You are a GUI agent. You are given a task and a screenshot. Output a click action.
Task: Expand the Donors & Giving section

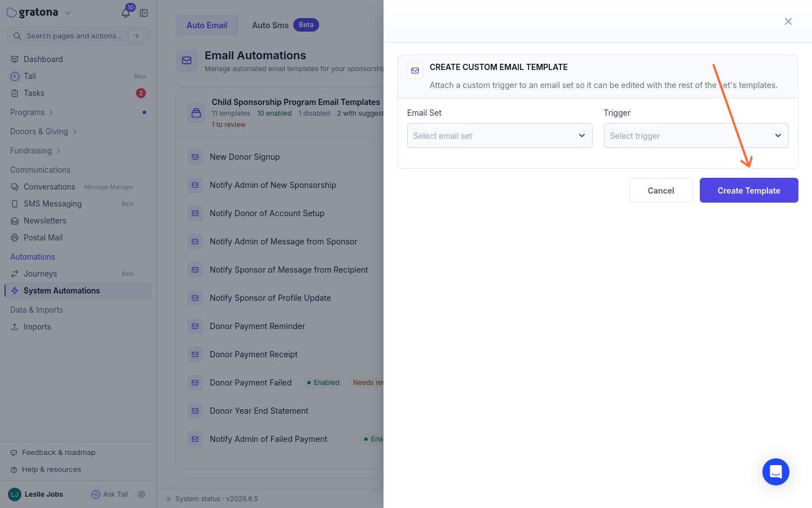(43, 132)
